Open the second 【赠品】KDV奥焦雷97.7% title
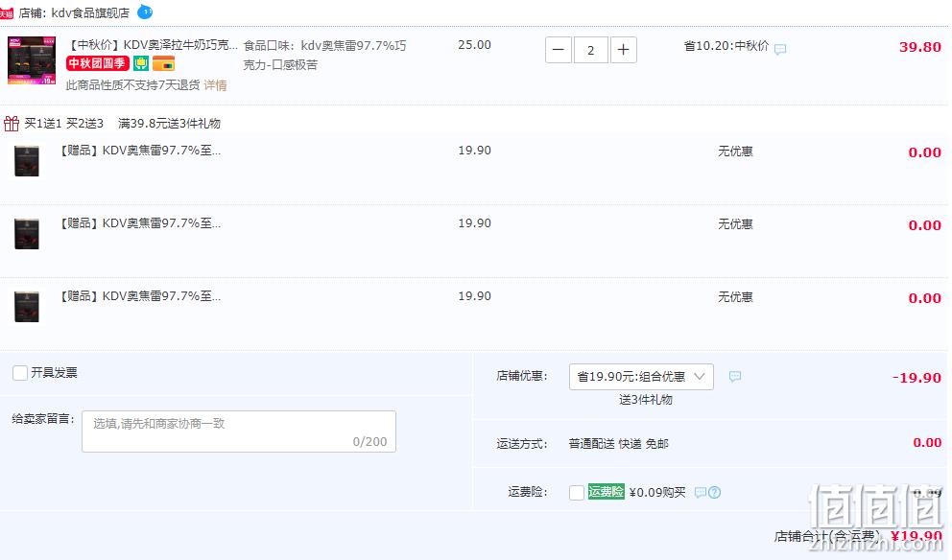The image size is (952, 560). click(x=139, y=223)
